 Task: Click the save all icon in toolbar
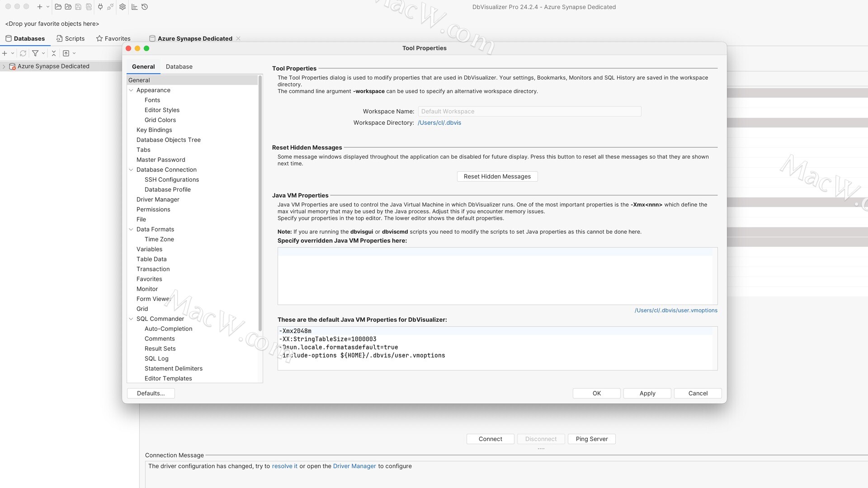coord(89,7)
